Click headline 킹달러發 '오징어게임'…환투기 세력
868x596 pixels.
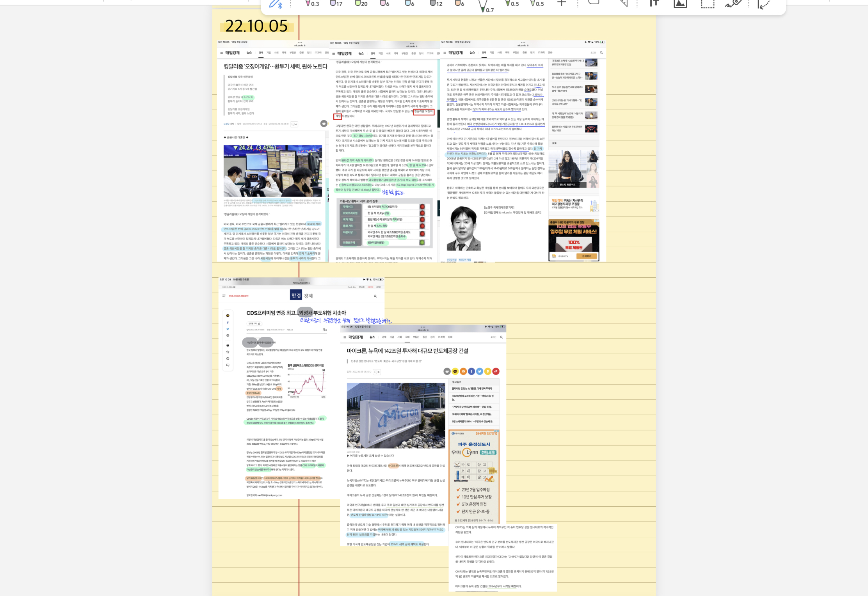coord(276,67)
